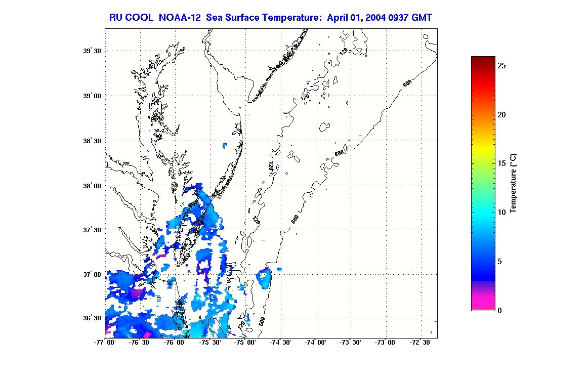
Task: Click the 600 depth contour label near 39°N
Action: 407,83
